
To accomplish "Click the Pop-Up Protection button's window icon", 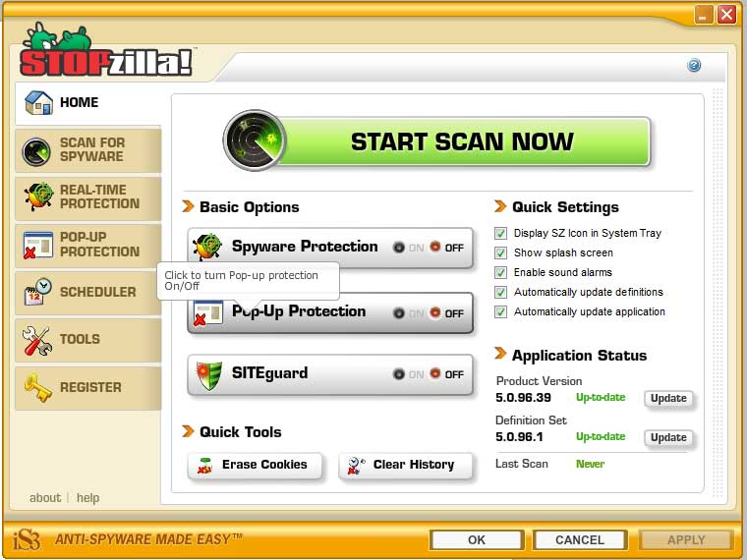I will [208, 313].
